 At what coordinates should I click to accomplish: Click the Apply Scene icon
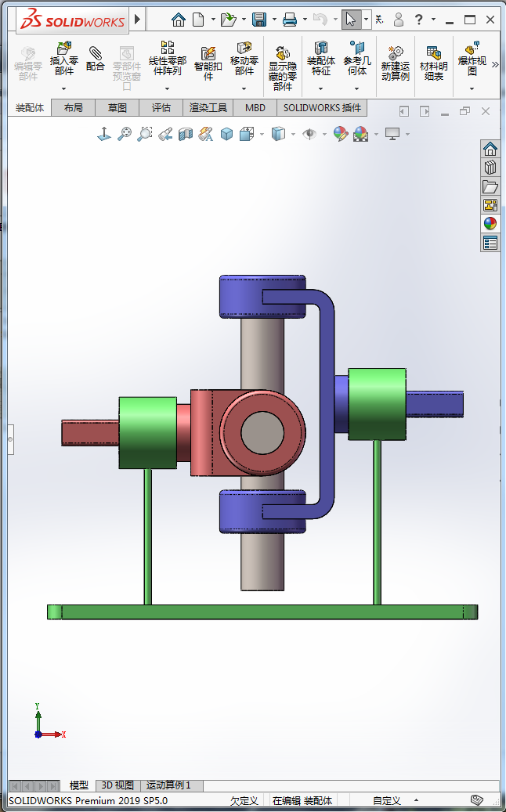click(x=361, y=134)
